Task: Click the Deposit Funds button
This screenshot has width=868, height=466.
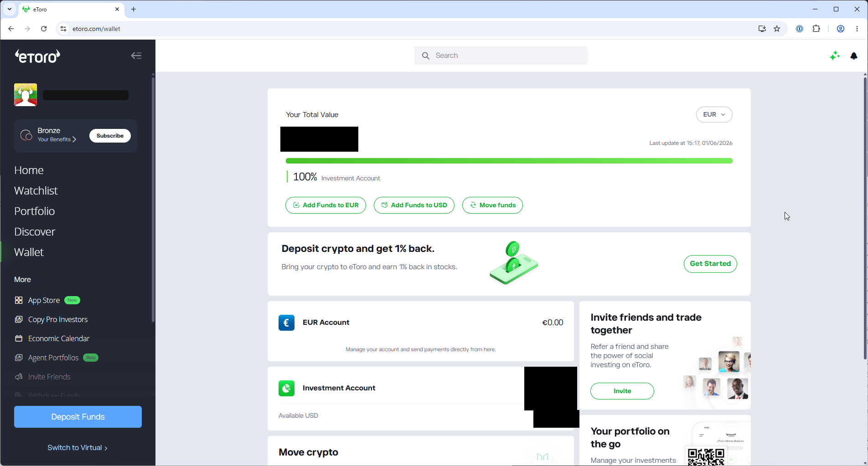Action: coord(78,417)
